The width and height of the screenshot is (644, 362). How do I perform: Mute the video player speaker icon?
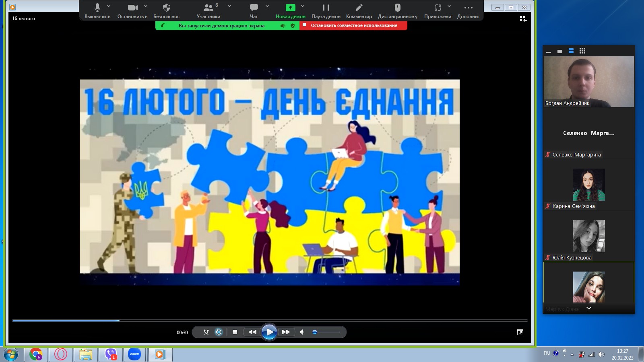click(x=302, y=332)
